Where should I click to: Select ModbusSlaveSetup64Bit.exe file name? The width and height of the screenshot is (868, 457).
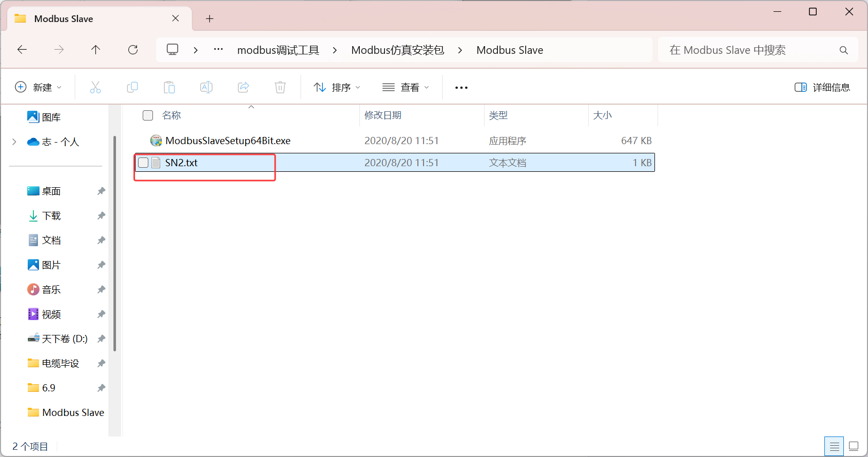click(228, 141)
